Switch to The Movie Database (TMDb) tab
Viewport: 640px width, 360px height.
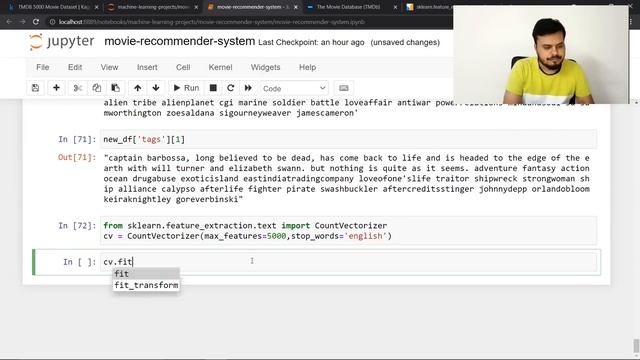point(348,7)
